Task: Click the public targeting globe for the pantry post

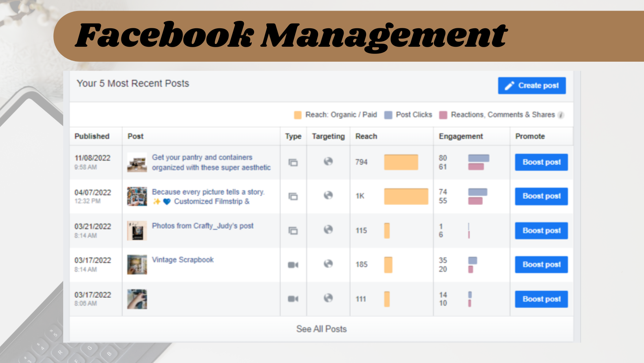Action: (x=328, y=161)
